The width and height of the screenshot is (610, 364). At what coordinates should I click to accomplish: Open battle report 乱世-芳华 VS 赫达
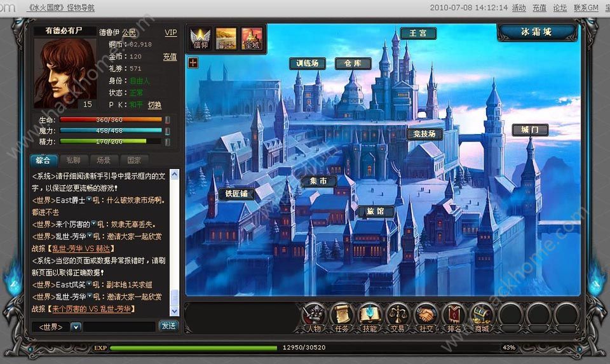(83, 248)
